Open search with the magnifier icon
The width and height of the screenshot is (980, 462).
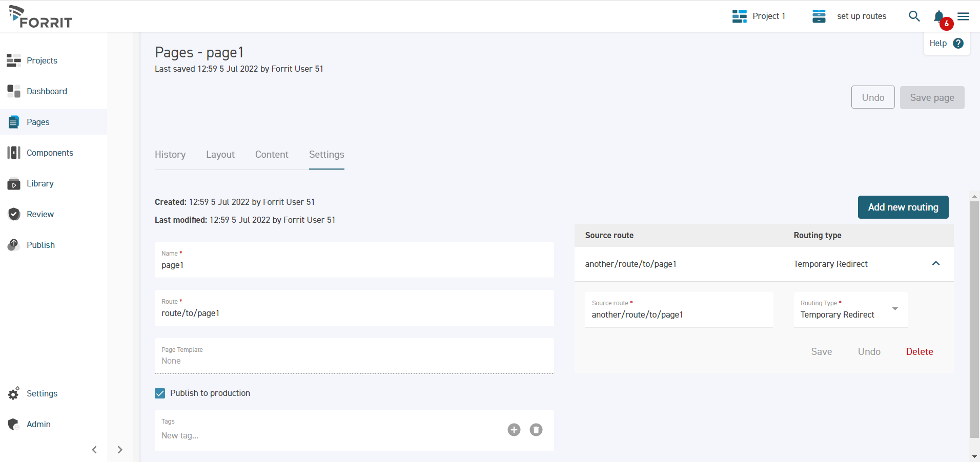coord(914,16)
